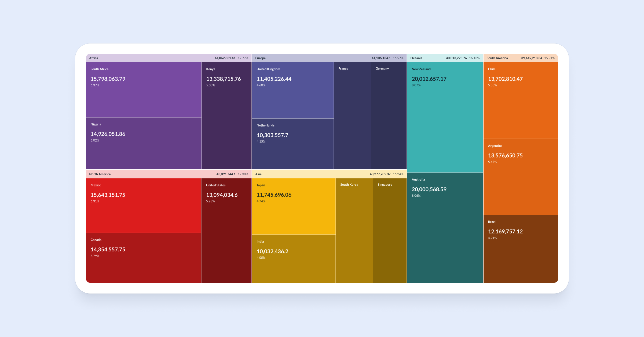Select the United Kingdom tile
Image resolution: width=644 pixels, height=337 pixels.
pos(293,90)
